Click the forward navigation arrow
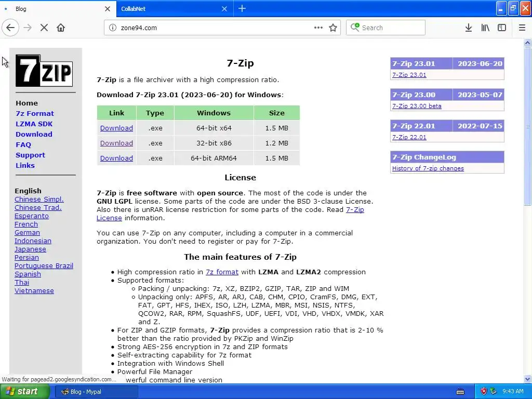 (28, 28)
